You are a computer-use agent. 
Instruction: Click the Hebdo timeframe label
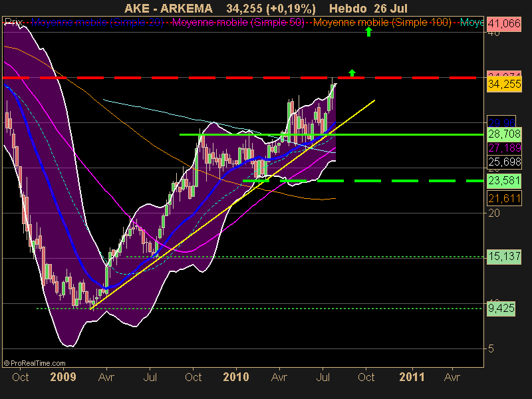[x=348, y=8]
